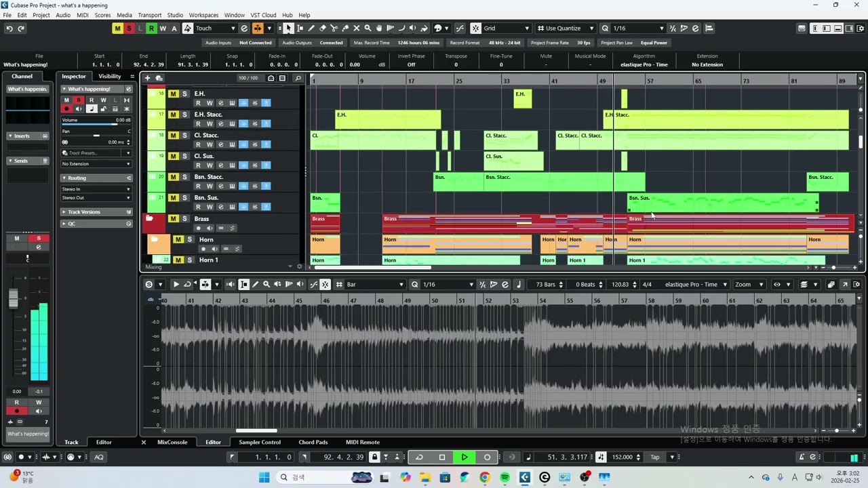Mute the Bsn. Sus. track
Viewport: 868px width, 488px height.
tap(174, 198)
